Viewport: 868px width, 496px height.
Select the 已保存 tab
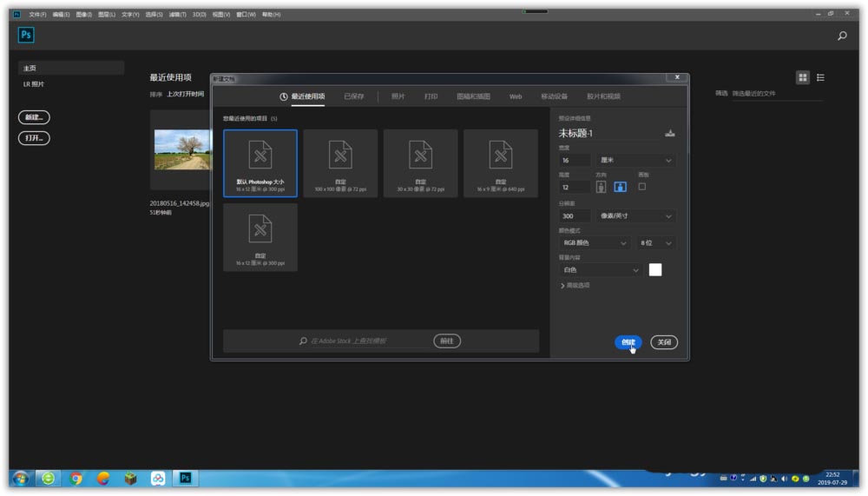point(354,96)
